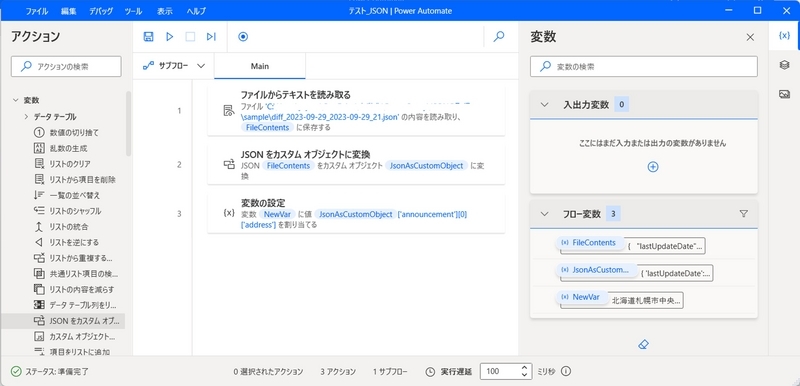
Task: Show run delay info icon
Action: click(x=565, y=371)
